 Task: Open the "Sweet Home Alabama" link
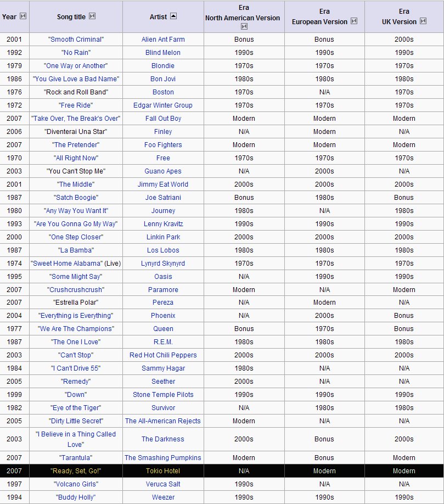pyautogui.click(x=67, y=263)
